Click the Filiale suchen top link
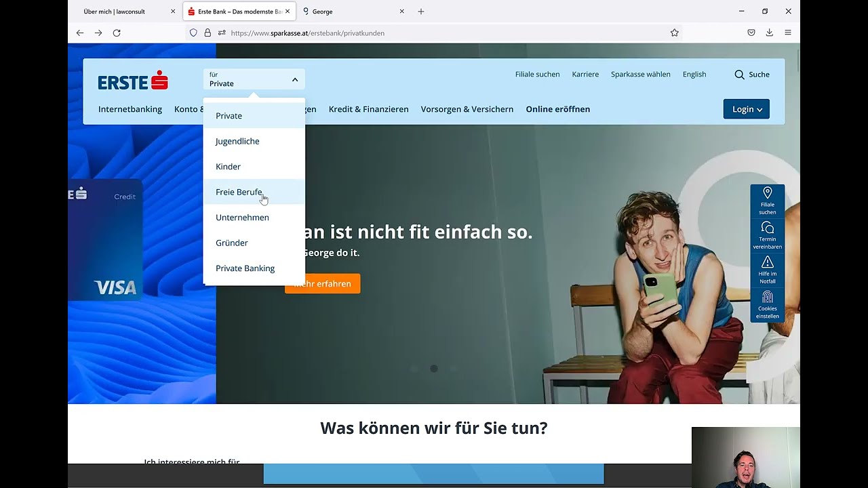This screenshot has height=488, width=868. [538, 75]
